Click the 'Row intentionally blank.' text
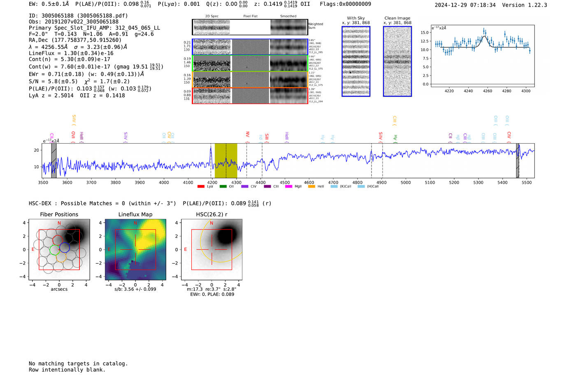The width and height of the screenshot is (576, 392). (67, 370)
